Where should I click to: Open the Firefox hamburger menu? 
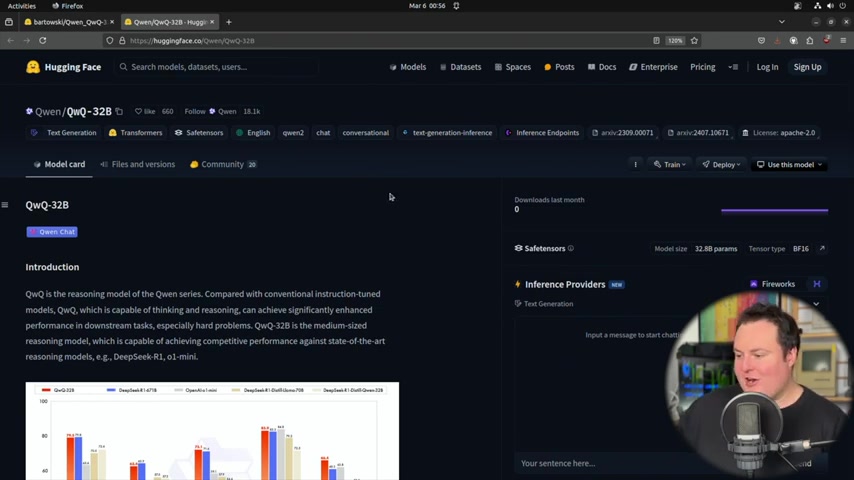(x=843, y=40)
